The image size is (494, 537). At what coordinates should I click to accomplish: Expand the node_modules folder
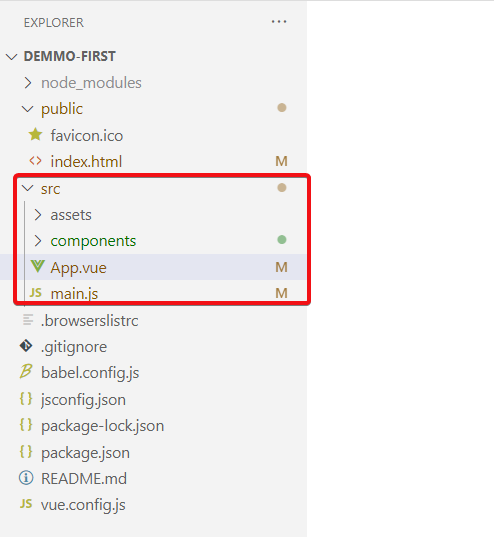coord(28,83)
